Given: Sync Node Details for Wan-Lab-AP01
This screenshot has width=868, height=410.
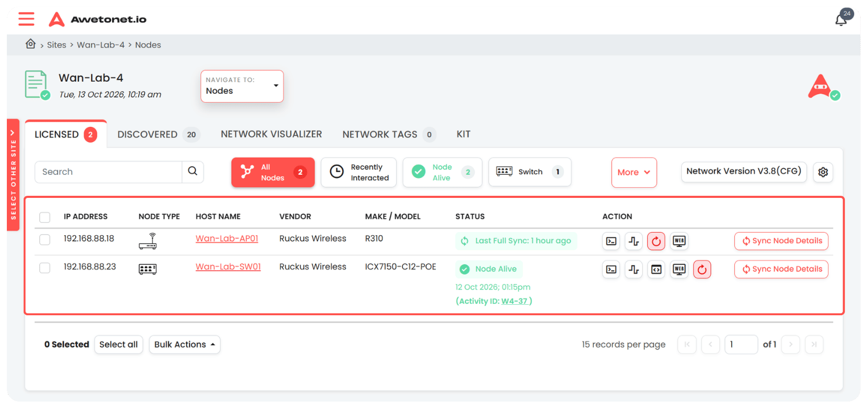Looking at the screenshot, I should (781, 241).
